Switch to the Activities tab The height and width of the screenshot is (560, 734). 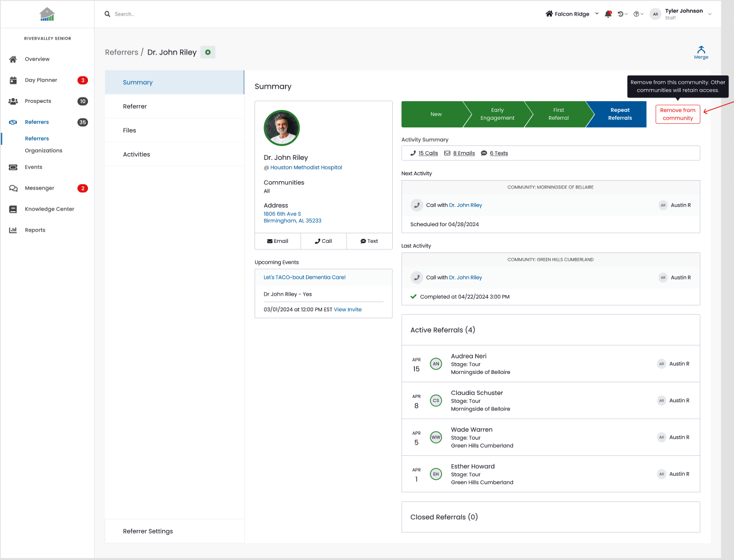point(174,154)
